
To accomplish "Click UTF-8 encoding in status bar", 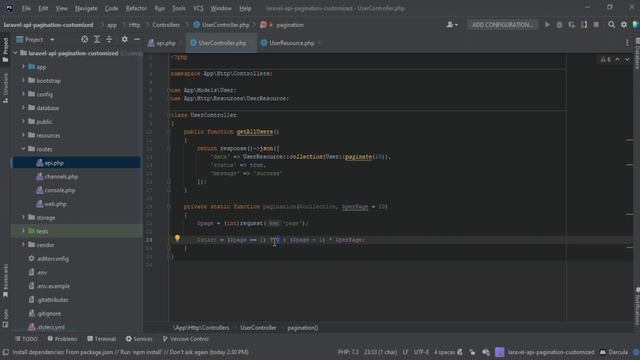I will pyautogui.click(x=421, y=352).
